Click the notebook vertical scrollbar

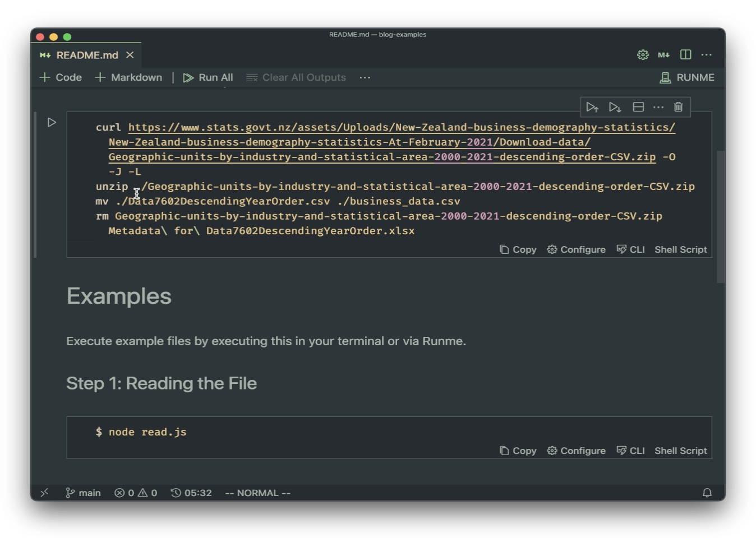(721, 217)
